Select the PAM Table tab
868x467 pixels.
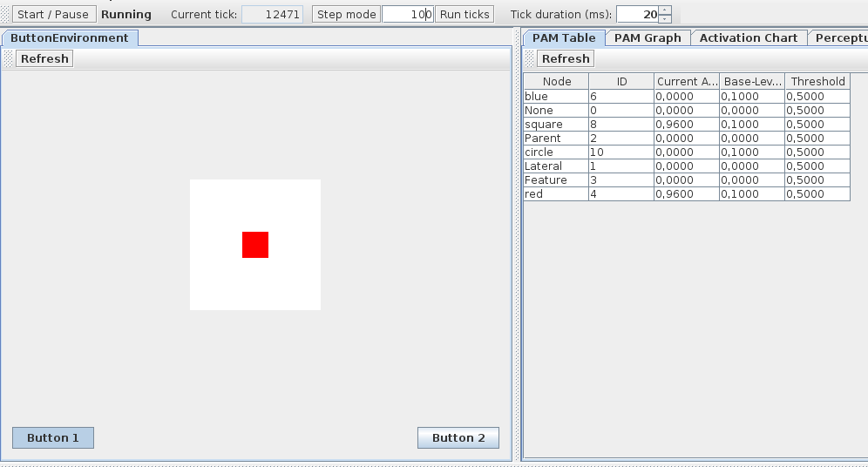point(564,37)
